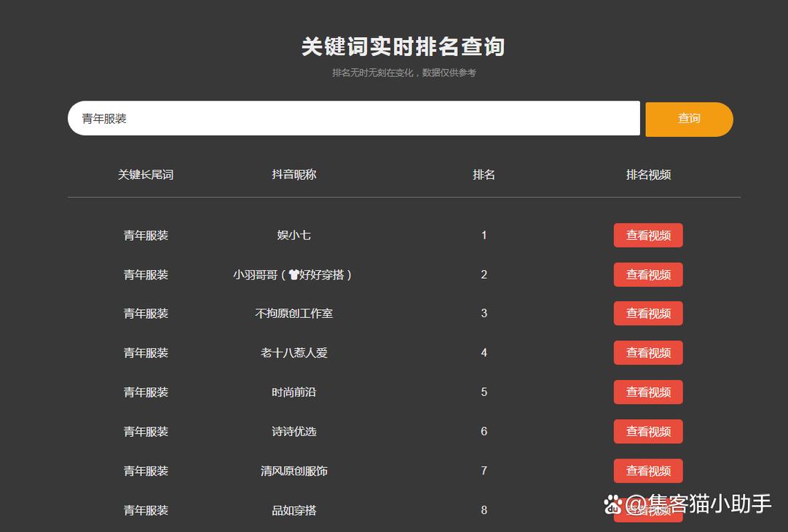Select the nickname 诗诗优选
The image size is (788, 532).
pos(294,432)
